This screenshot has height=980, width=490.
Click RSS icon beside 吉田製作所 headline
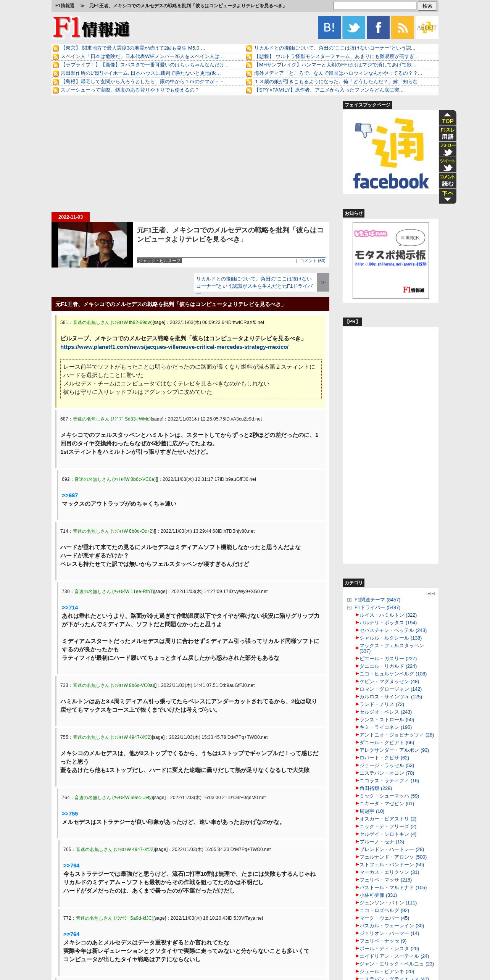tap(56, 74)
